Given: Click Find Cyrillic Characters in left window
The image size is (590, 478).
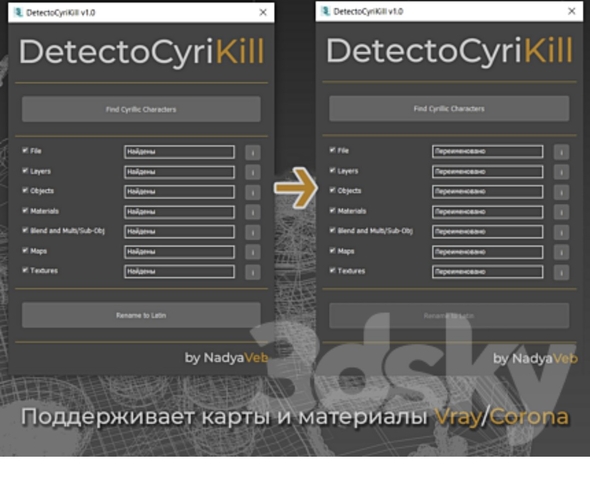Looking at the screenshot, I should click(x=141, y=109).
